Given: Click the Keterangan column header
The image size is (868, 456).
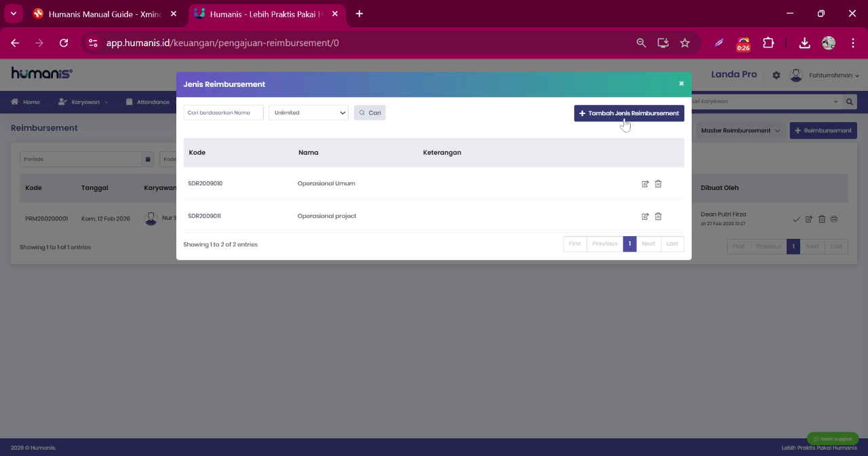Looking at the screenshot, I should coord(442,152).
